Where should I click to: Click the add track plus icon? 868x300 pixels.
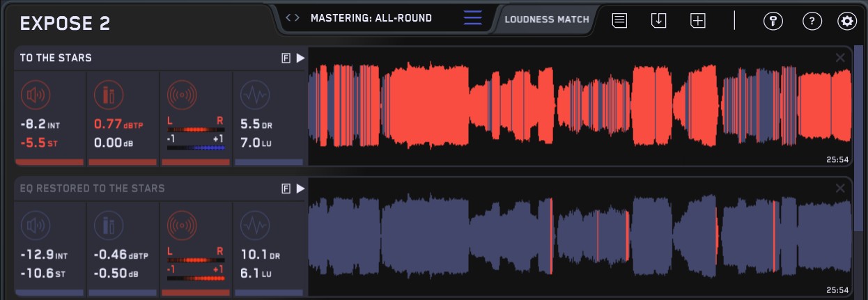click(697, 21)
